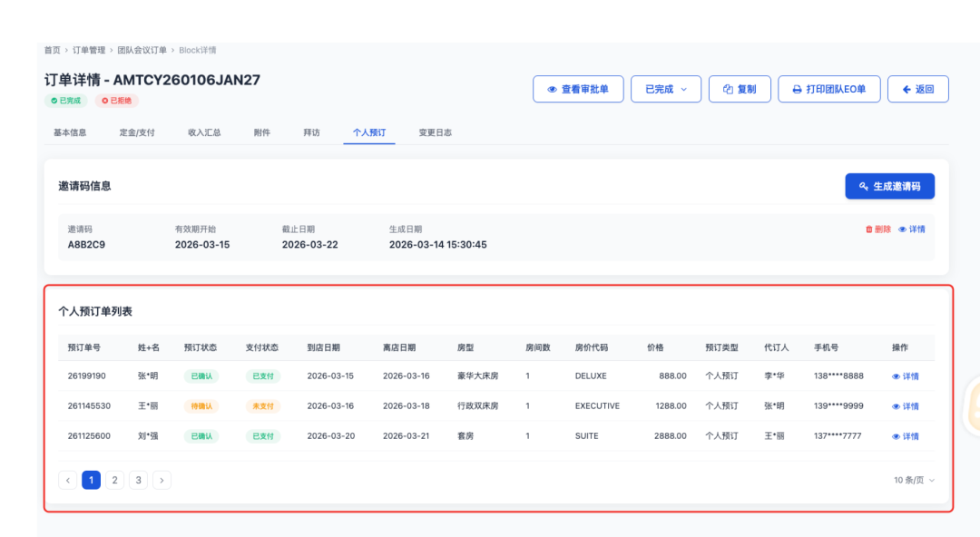Select the 个人预订 tab

tap(368, 132)
